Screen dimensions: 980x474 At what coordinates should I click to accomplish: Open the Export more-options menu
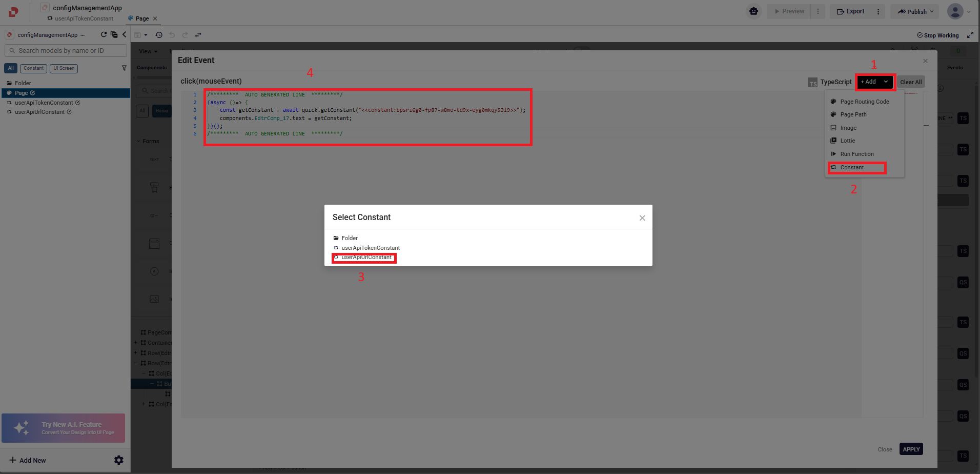click(878, 11)
